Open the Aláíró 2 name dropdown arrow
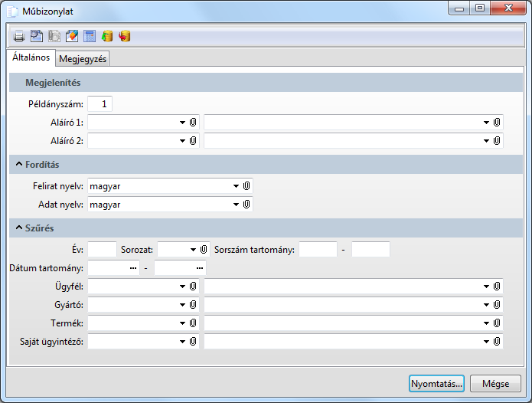 pos(487,141)
